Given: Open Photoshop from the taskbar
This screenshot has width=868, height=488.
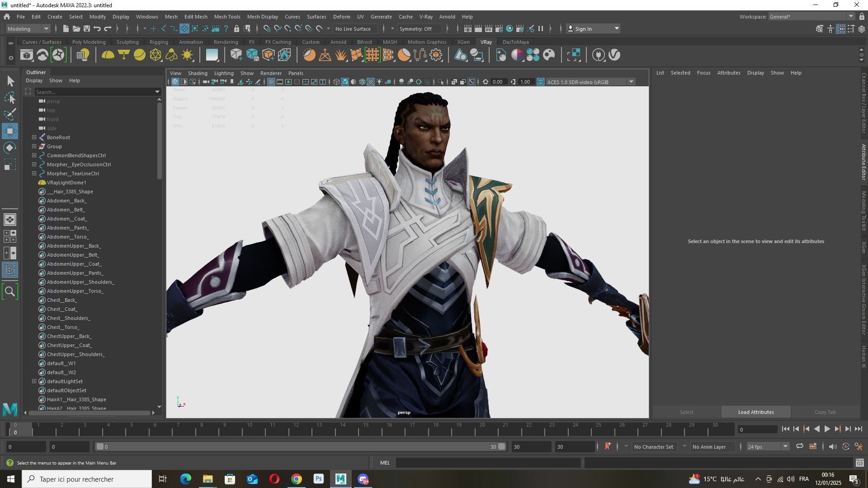Looking at the screenshot, I should (318, 479).
